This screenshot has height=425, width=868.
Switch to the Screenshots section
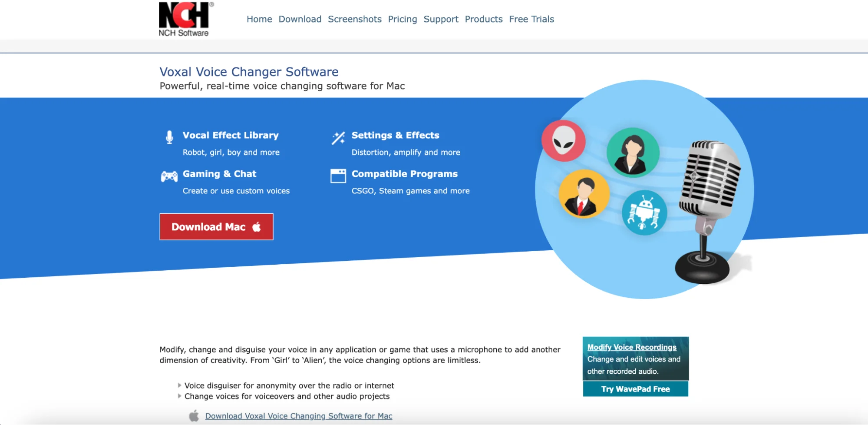[355, 19]
